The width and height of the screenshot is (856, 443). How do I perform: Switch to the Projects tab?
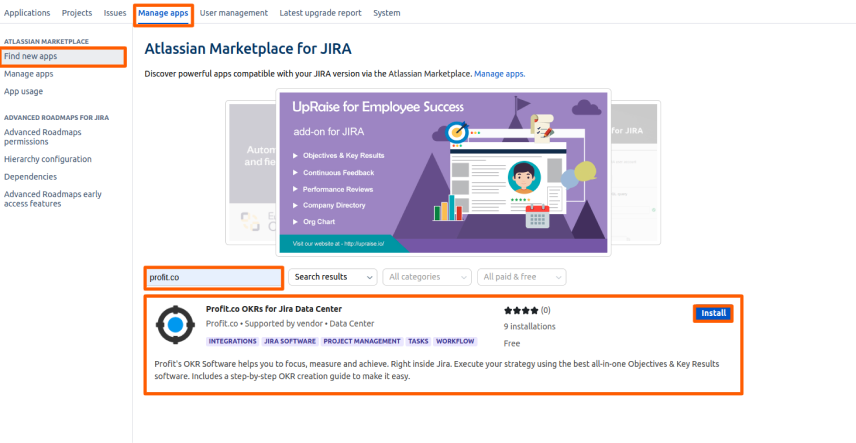[77, 13]
